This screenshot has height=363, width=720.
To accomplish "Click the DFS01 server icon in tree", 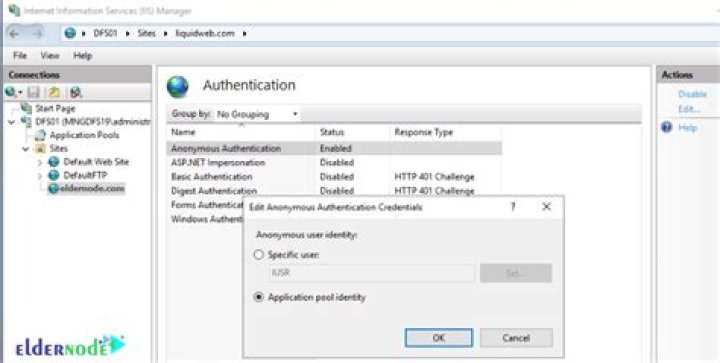I will click(x=26, y=122).
